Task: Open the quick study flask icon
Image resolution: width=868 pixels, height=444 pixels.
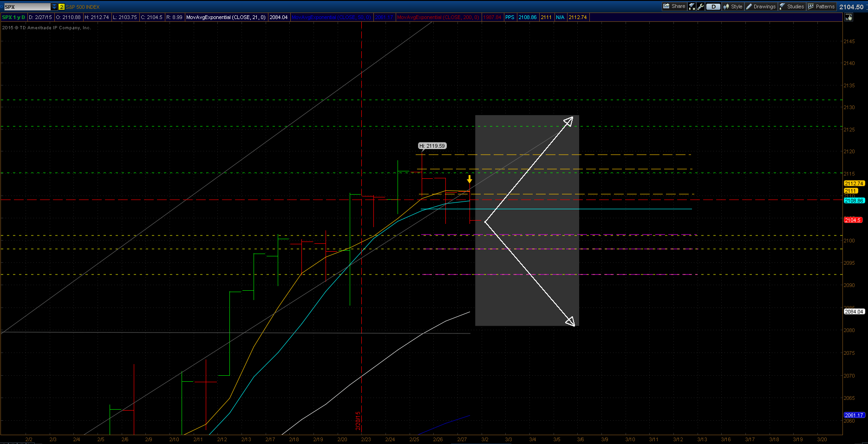Action: point(692,7)
